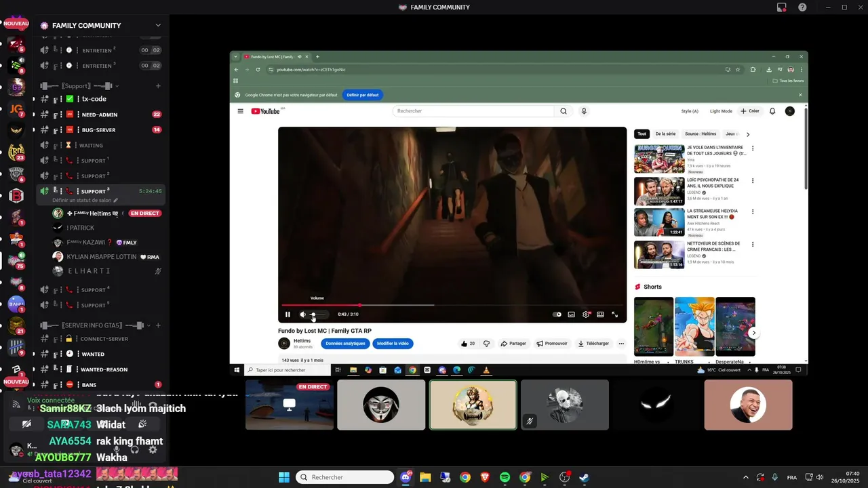Open YouTube hamburger guide menu
Image resolution: width=868 pixels, height=488 pixels.
[x=240, y=111]
